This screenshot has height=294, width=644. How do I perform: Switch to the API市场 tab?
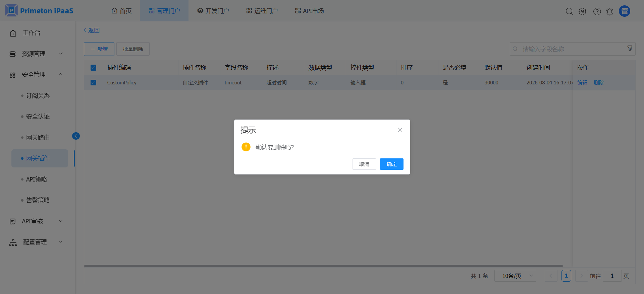coord(309,11)
